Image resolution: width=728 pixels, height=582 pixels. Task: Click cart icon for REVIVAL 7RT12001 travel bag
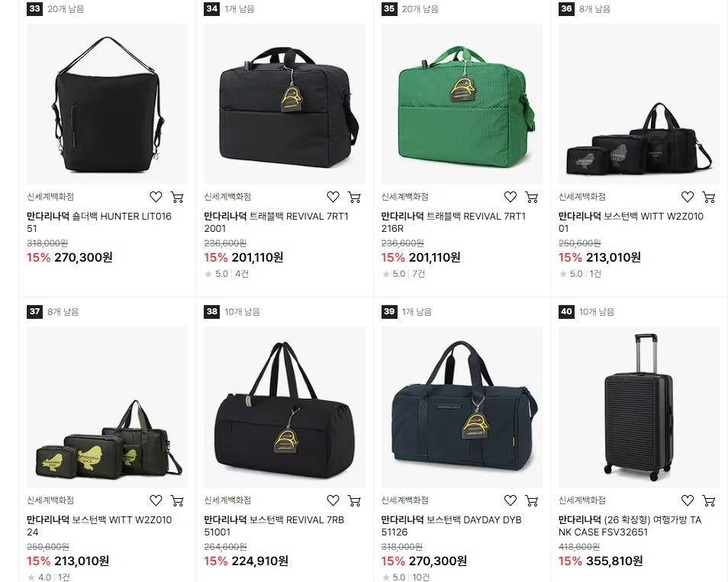[x=354, y=198]
